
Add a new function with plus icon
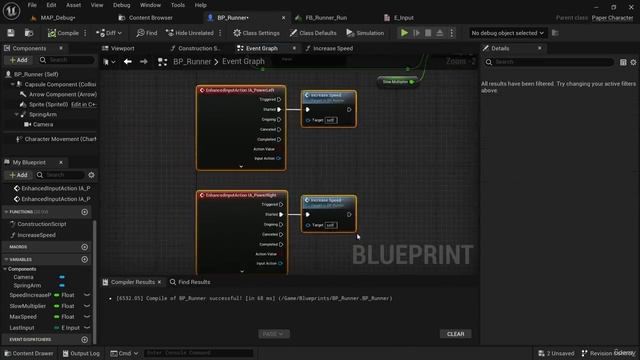(x=84, y=212)
